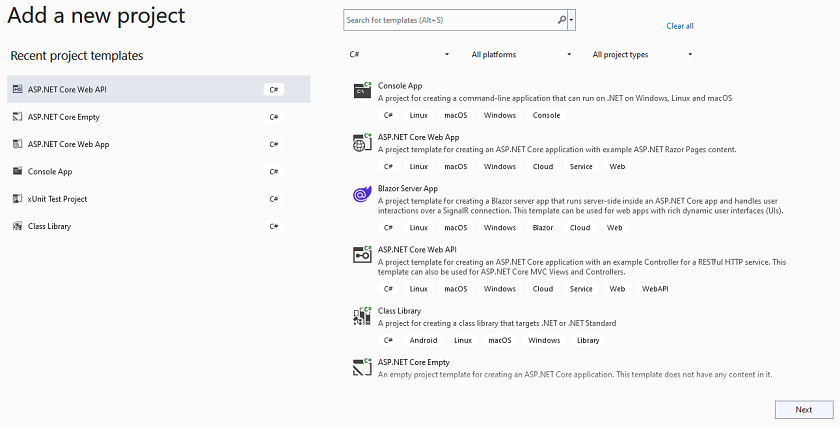Select the Blazor Server App template title
The image size is (840, 428).
(x=408, y=189)
